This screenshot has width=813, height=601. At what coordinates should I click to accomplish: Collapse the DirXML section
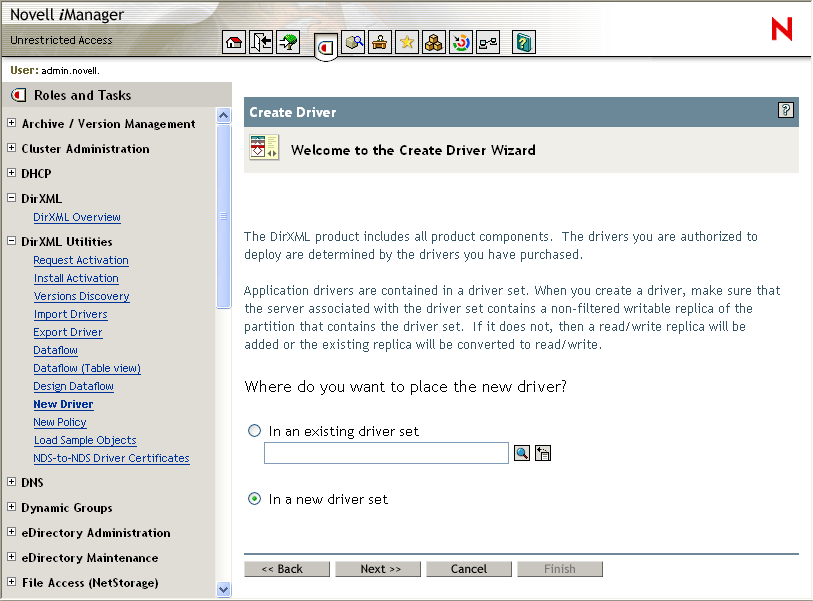click(9, 198)
